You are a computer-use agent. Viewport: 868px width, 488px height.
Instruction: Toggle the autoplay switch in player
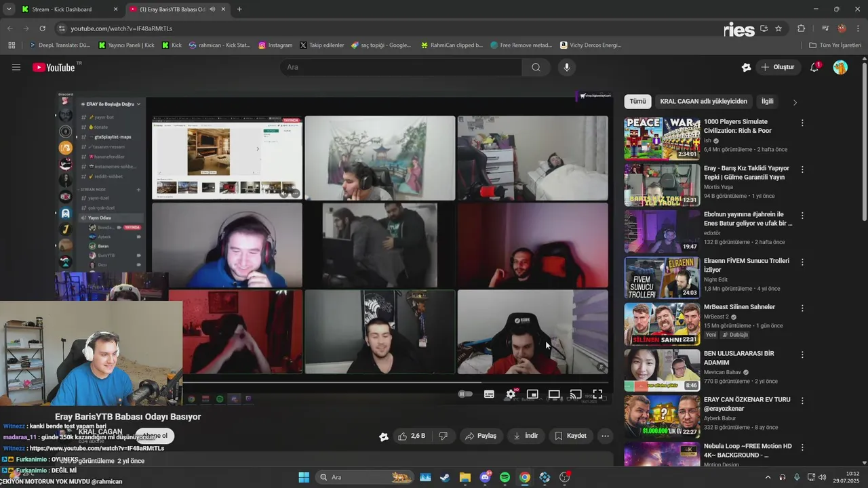click(465, 394)
